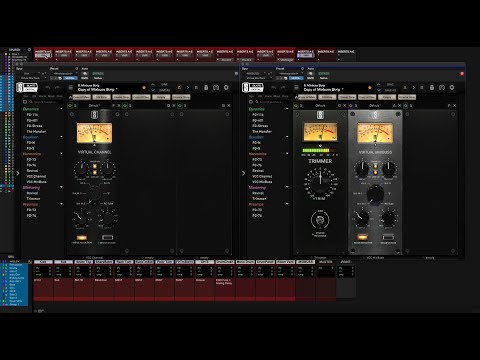Select VCC Mixbuss in left plugin library
480x360 pixels.
36,182
